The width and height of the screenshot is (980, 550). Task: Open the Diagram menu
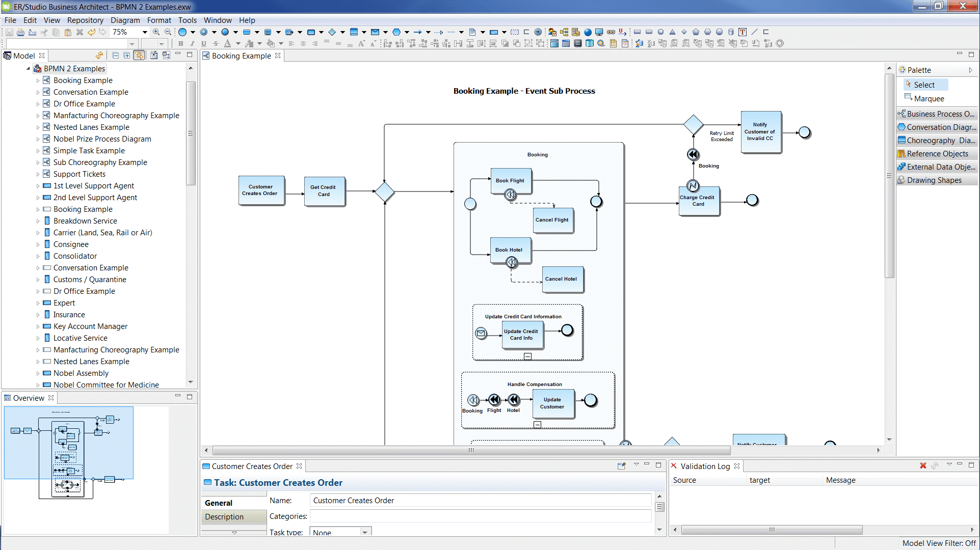124,20
